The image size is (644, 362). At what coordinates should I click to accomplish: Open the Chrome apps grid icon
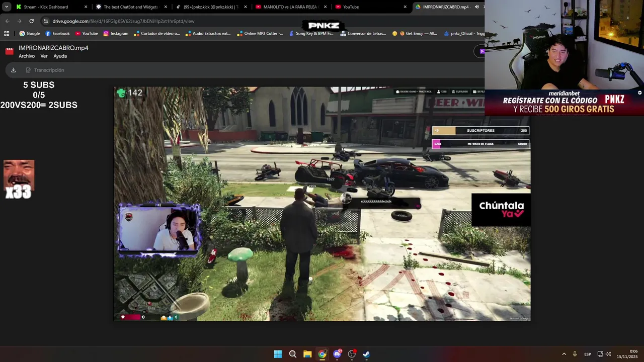click(7, 34)
